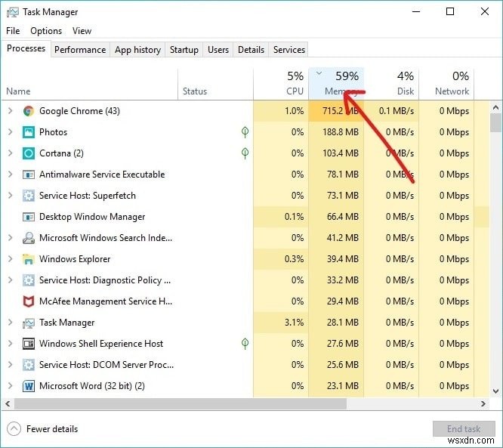Click the End task button
The image size is (503, 448).
(x=464, y=429)
